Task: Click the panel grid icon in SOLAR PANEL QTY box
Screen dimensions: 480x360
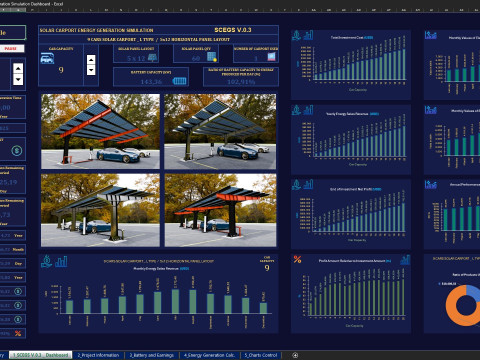Action: [212, 57]
